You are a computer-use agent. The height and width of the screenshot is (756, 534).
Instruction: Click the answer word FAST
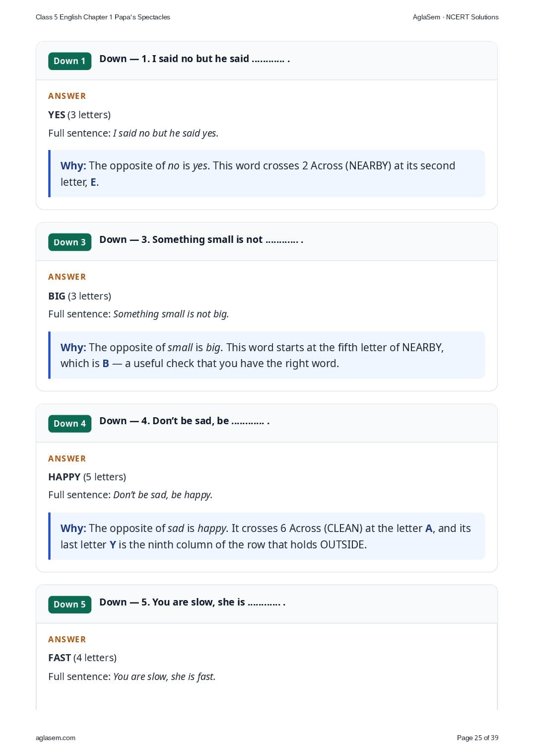click(60, 658)
